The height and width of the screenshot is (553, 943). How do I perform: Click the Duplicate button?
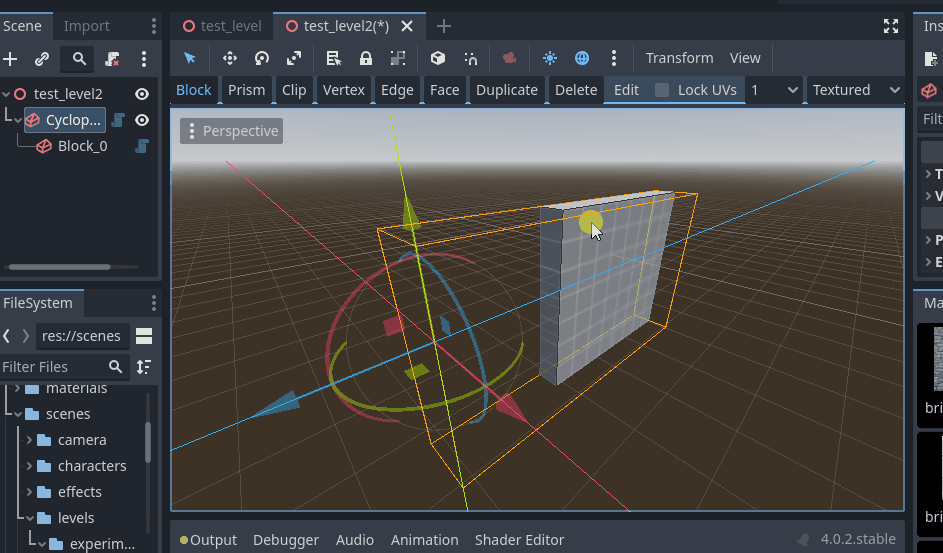pyautogui.click(x=507, y=90)
